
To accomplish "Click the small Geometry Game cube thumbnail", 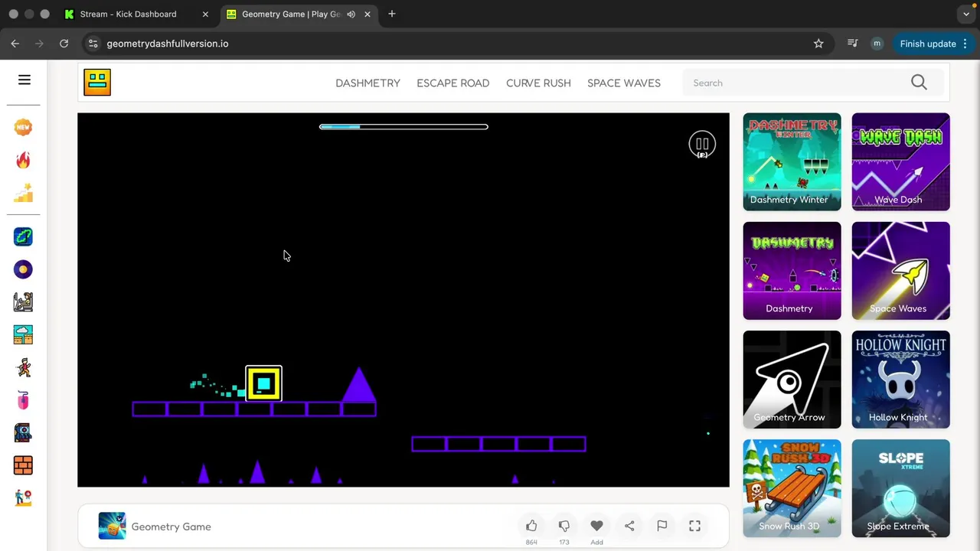I will pos(112,526).
